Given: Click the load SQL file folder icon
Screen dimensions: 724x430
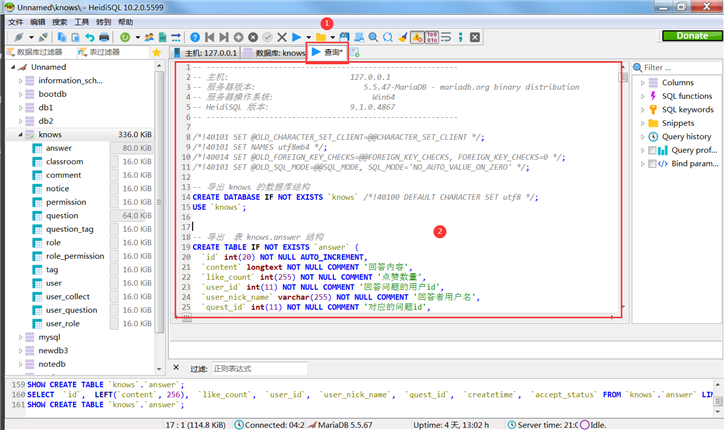Looking at the screenshot, I should click(x=321, y=37).
